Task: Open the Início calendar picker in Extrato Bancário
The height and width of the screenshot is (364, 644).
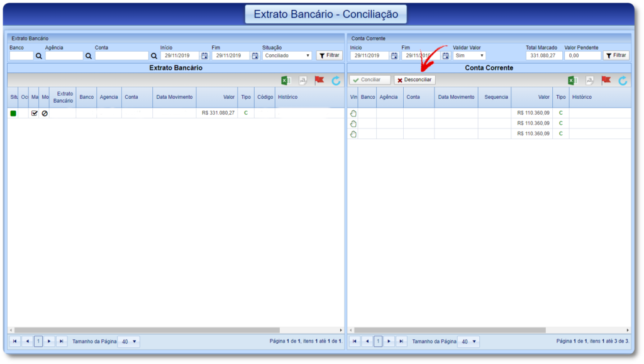Action: click(204, 55)
